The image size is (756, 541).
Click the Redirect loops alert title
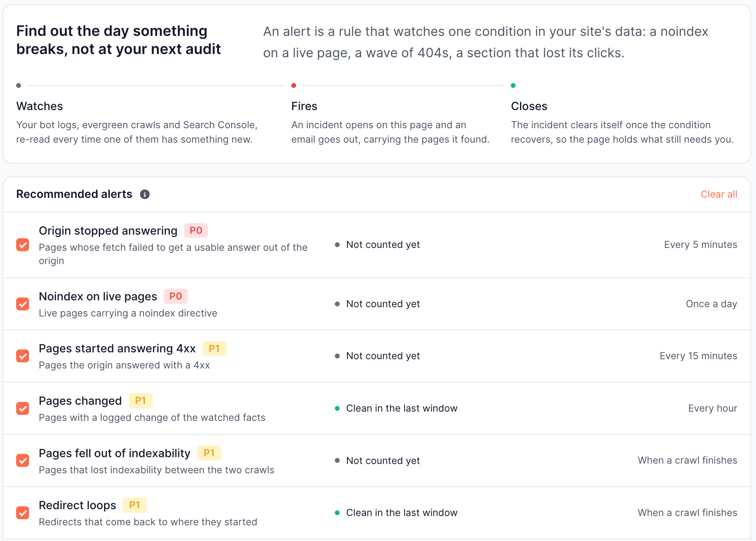pyautogui.click(x=77, y=505)
